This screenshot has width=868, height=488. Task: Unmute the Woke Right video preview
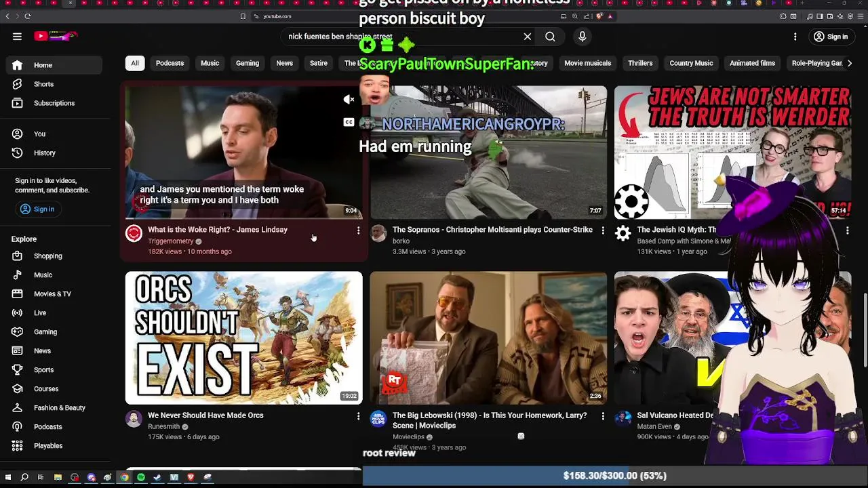[349, 100]
